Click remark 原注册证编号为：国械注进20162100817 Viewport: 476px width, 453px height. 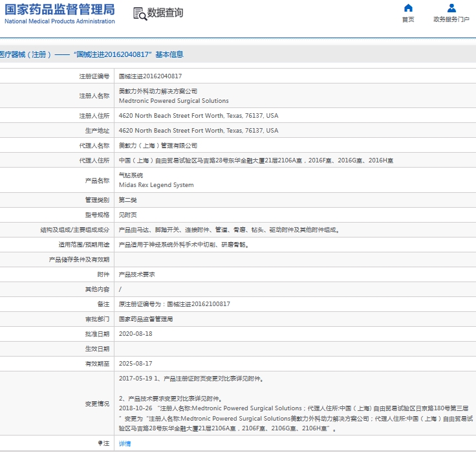click(174, 304)
